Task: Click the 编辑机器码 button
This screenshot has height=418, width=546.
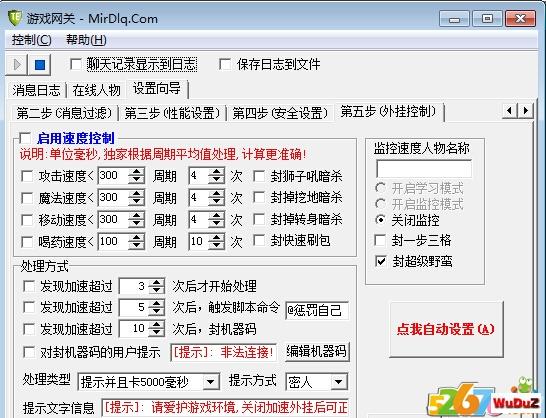Action: pos(317,352)
